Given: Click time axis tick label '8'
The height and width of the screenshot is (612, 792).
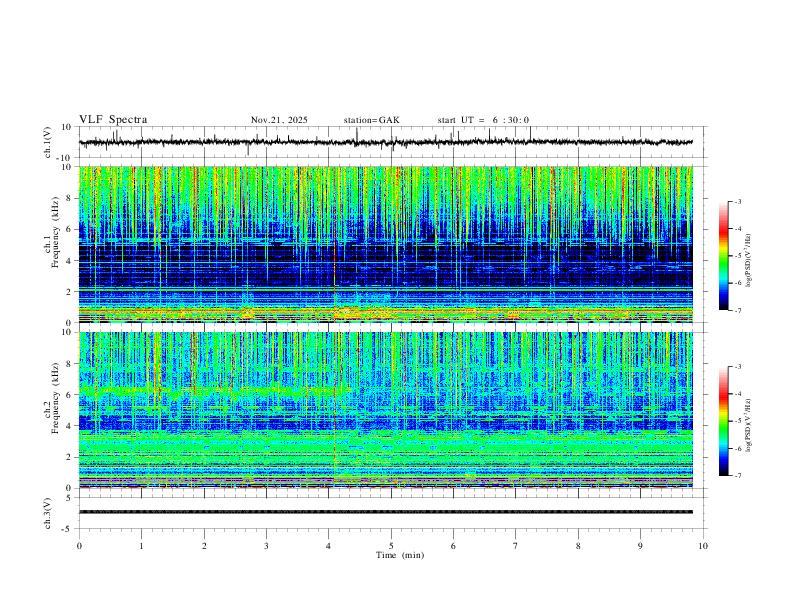Looking at the screenshot, I should point(578,546).
